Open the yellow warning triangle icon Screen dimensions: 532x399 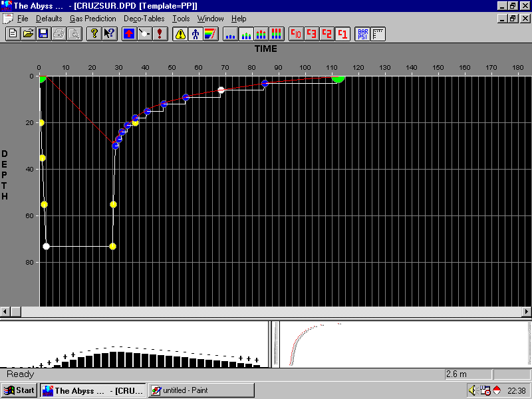pos(180,34)
